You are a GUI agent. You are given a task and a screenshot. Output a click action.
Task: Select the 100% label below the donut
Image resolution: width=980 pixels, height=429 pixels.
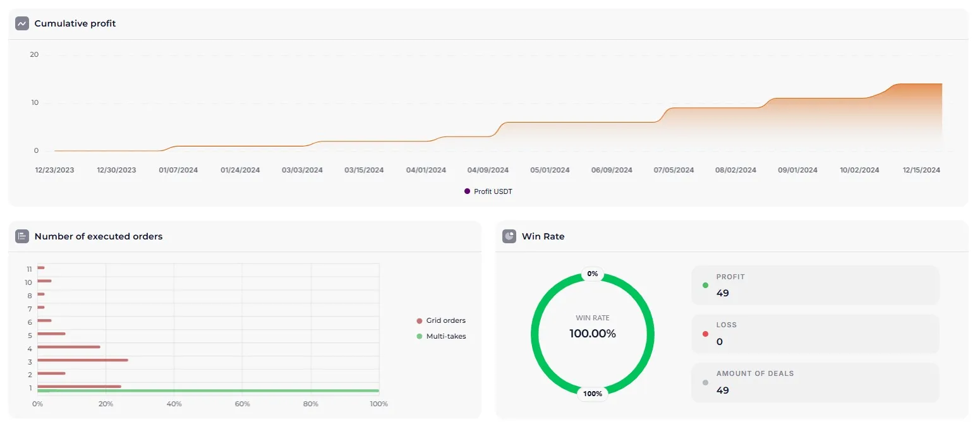click(x=592, y=394)
